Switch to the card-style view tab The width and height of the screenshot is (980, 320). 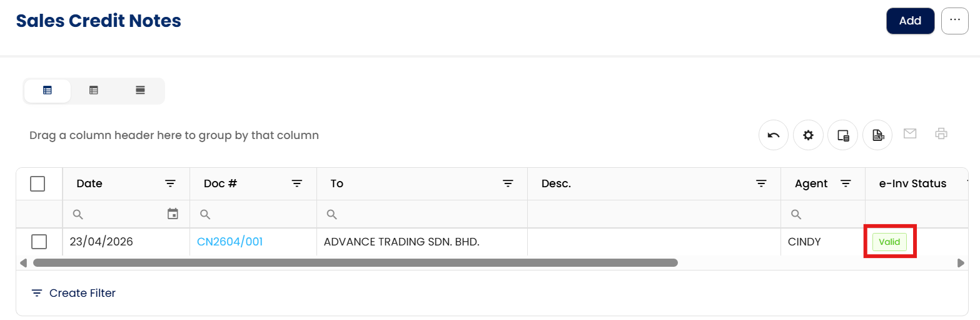point(141,90)
